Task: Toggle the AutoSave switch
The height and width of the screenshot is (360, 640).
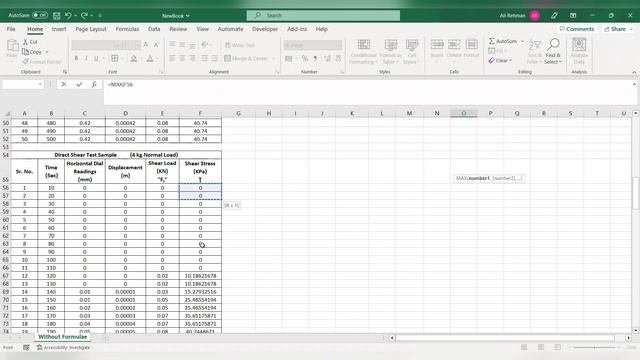Action: pyautogui.click(x=40, y=15)
